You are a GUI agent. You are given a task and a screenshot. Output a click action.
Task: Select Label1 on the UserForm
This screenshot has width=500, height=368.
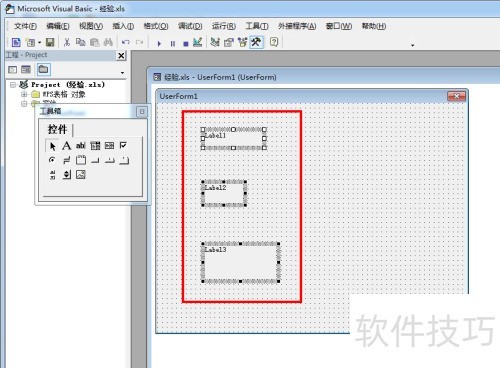233,139
